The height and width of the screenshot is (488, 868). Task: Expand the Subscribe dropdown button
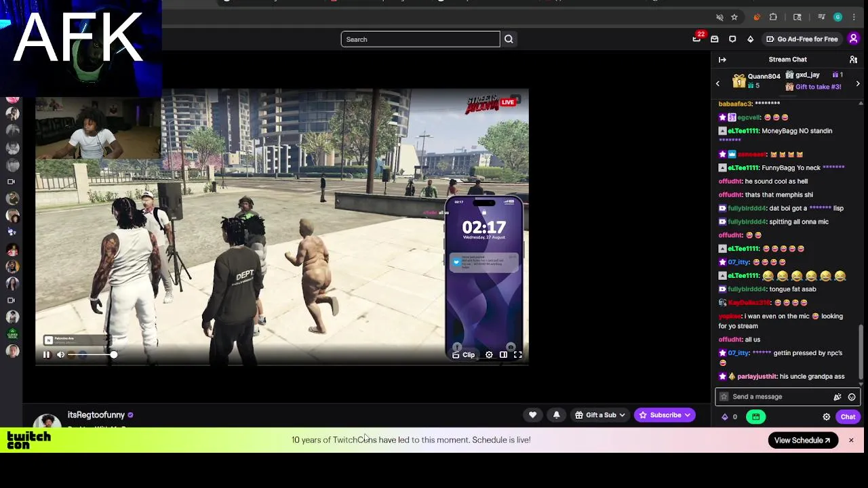[x=665, y=415]
